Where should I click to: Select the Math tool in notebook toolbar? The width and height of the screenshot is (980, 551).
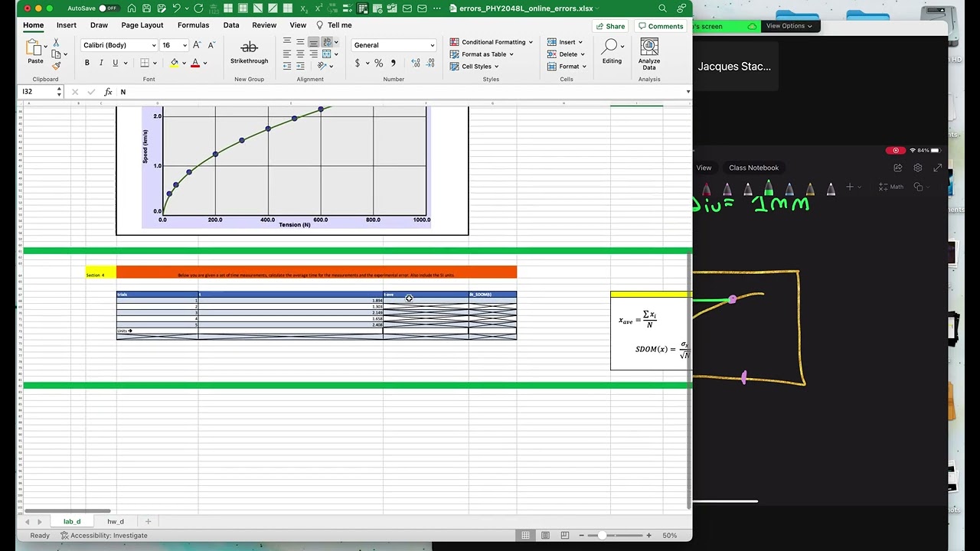click(891, 187)
